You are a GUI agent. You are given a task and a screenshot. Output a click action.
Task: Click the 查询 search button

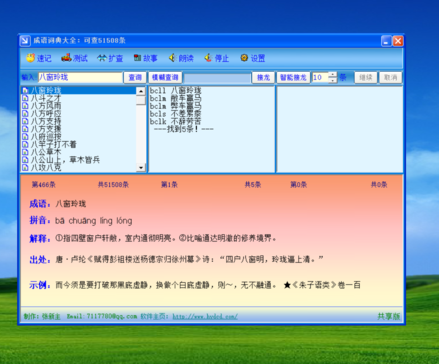tap(135, 78)
